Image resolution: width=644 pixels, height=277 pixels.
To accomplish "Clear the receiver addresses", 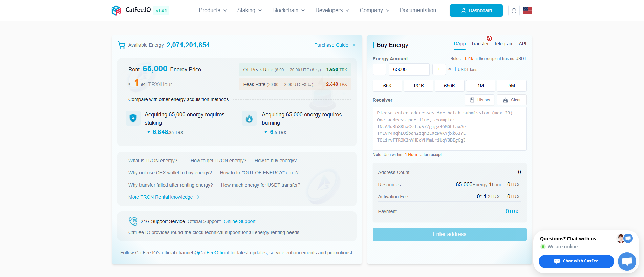I will click(x=512, y=100).
